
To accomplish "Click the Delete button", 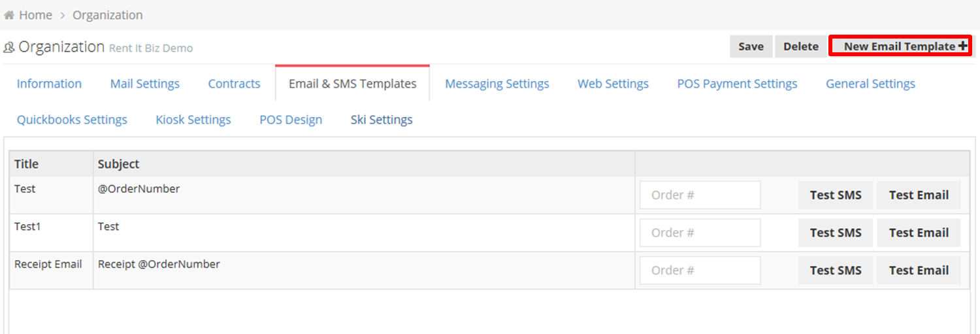I will pyautogui.click(x=801, y=46).
